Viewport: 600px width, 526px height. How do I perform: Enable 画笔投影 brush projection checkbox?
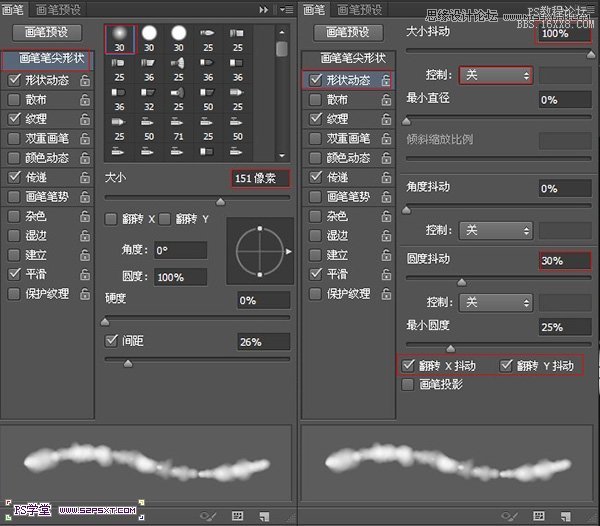coord(408,385)
